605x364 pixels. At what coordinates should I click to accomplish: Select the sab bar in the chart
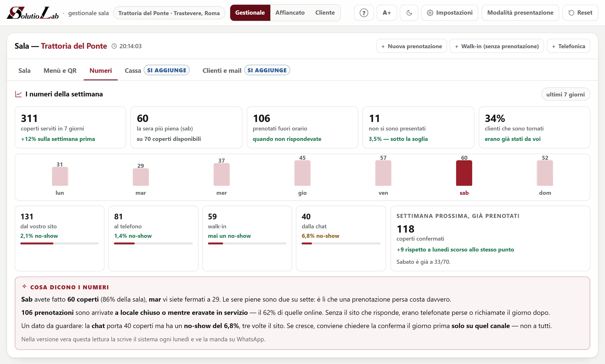point(464,173)
